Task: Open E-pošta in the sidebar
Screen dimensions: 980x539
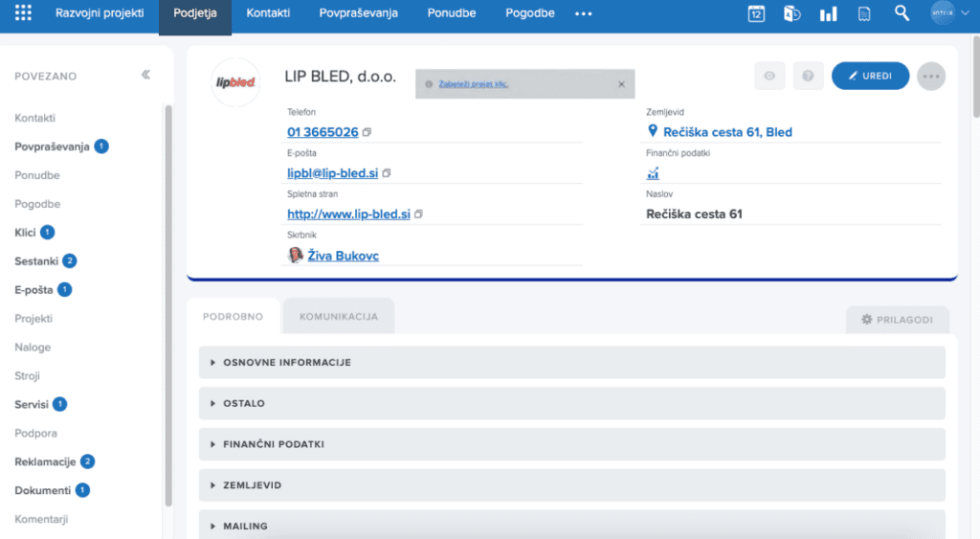Action: pos(33,289)
